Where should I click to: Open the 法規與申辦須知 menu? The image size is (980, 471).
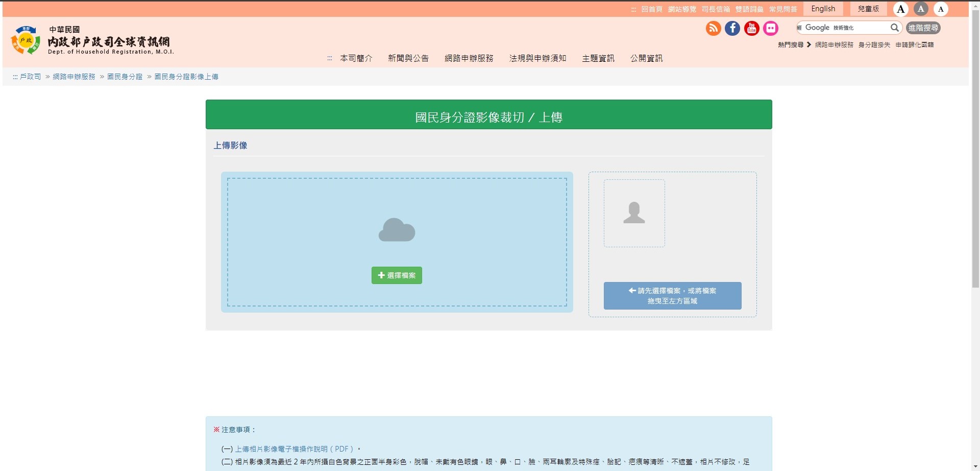coord(537,58)
